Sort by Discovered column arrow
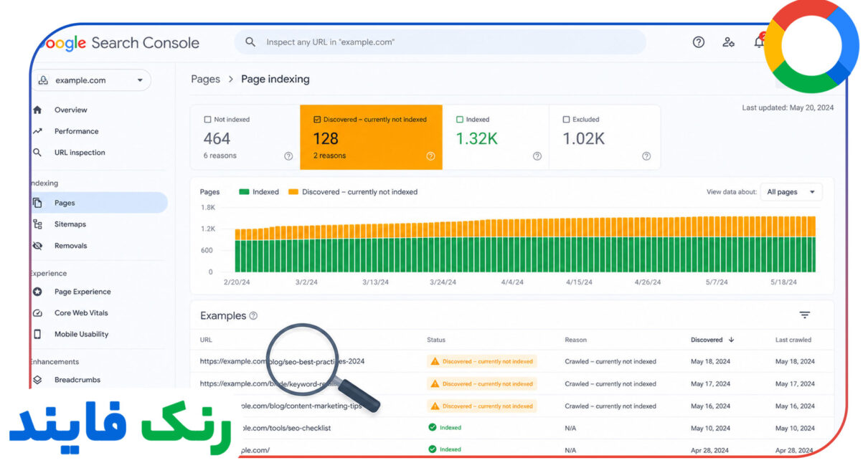Image resolution: width=868 pixels, height=473 pixels. pyautogui.click(x=731, y=340)
